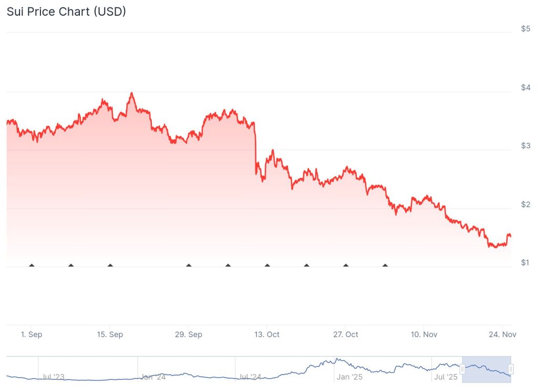Click Jan '24 in the navigator timeline
Screen dimensions: 538x392
click(x=153, y=377)
